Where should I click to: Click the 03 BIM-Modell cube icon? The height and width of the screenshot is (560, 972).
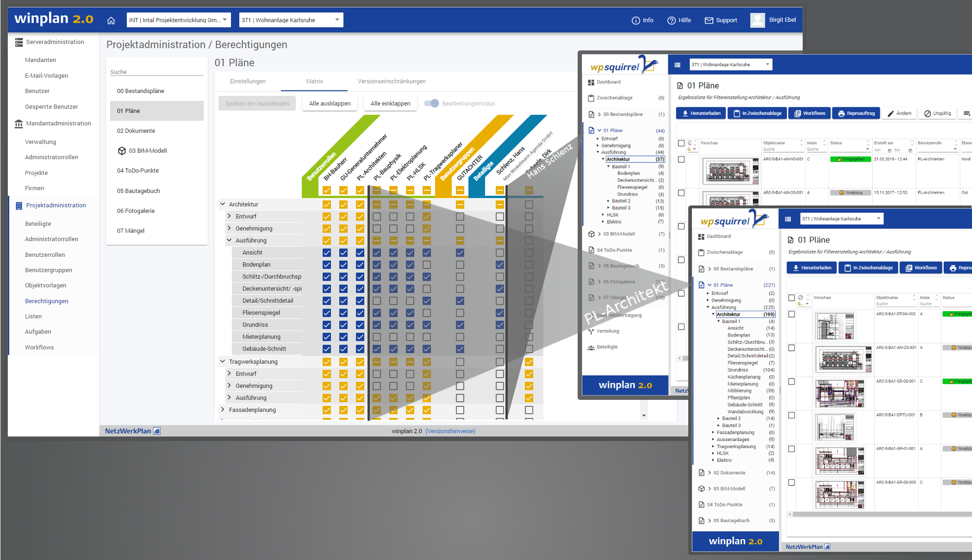pyautogui.click(x=122, y=151)
